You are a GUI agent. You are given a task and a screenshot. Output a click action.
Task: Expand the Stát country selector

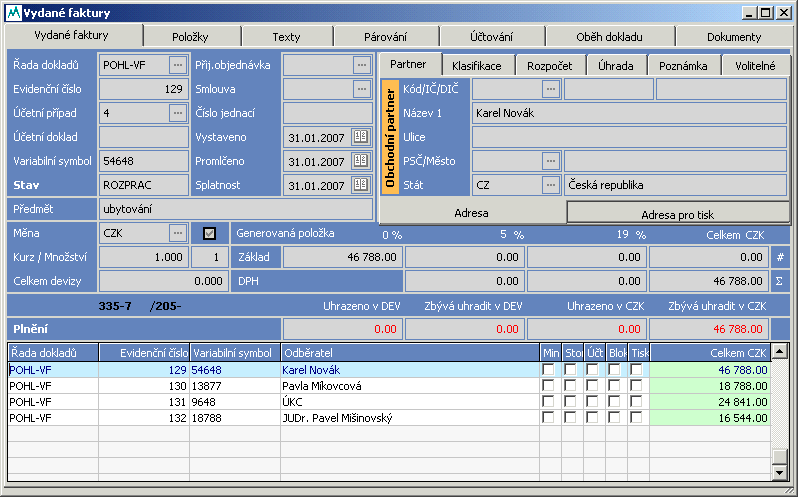tap(550, 185)
